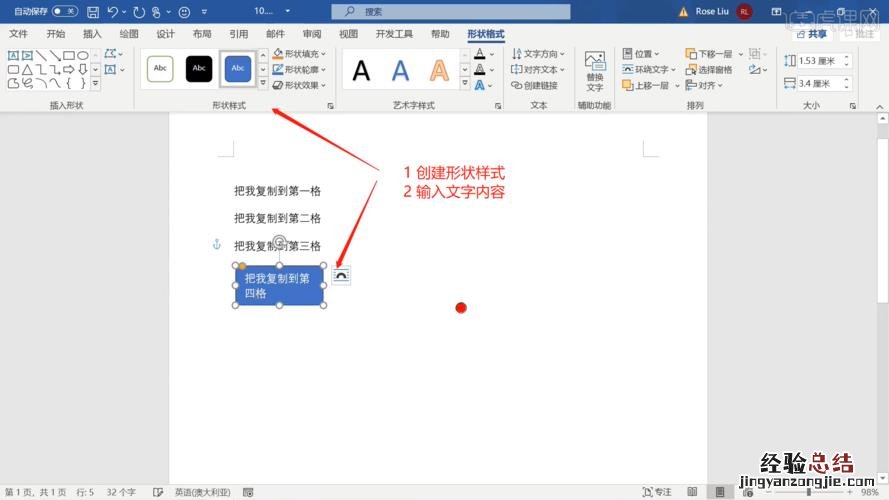Open the Insert (插入) ribbon tab
The height and width of the screenshot is (500, 889).
coord(92,34)
